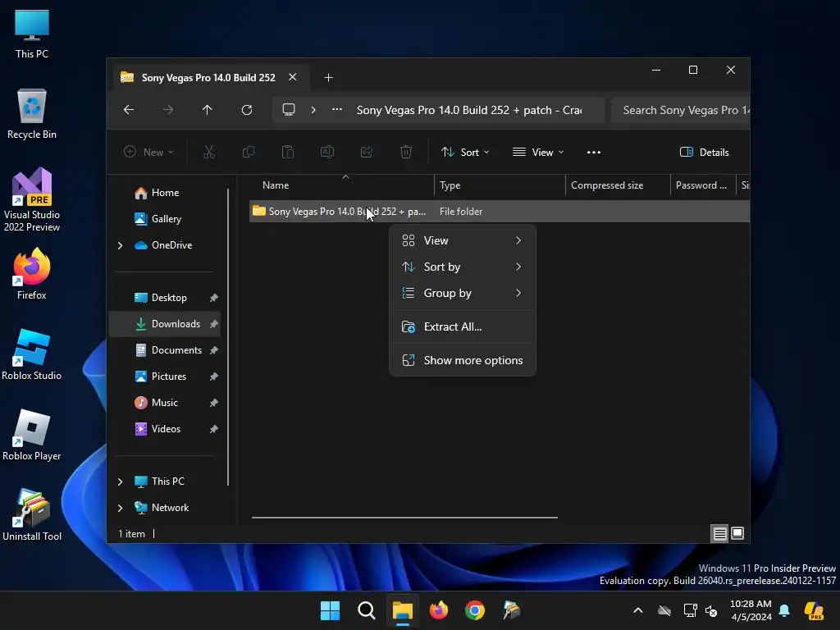The width and height of the screenshot is (840, 630).
Task: Open This PC desktop icon
Action: tap(32, 34)
